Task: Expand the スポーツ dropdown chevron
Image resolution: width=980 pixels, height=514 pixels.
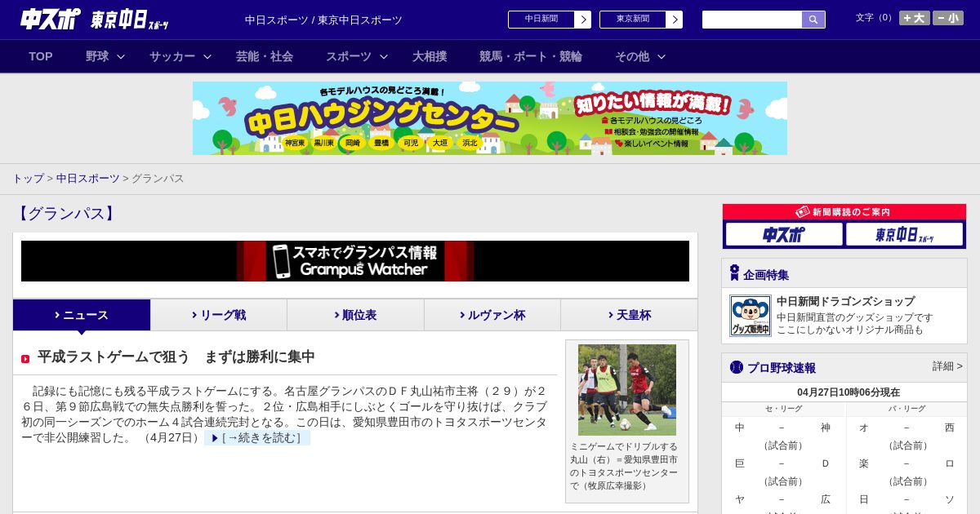Action: click(384, 56)
